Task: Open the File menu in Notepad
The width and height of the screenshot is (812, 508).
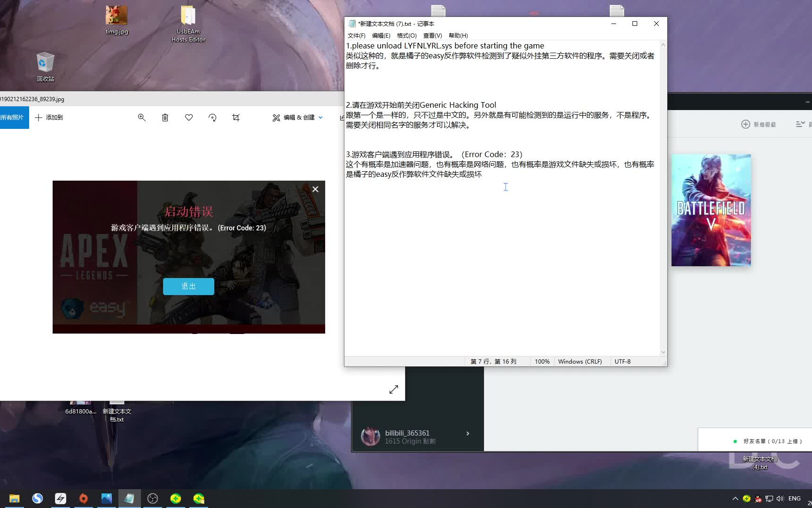Action: tap(356, 36)
